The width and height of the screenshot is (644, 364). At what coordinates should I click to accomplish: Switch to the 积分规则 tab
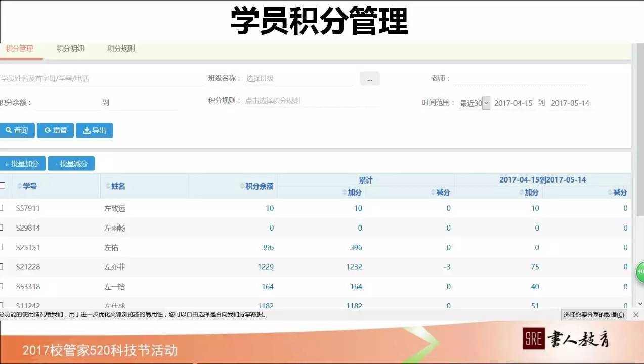[120, 49]
